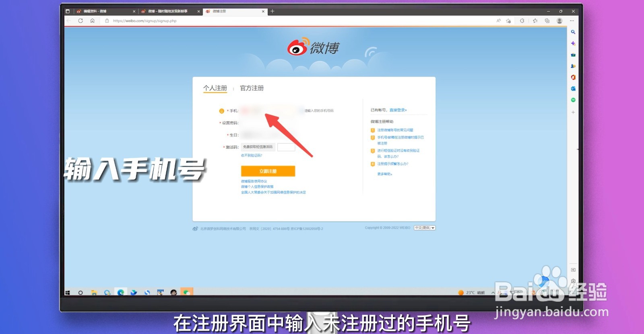Open the Edge sidebar tools briefcase icon
The width and height of the screenshot is (644, 334).
[573, 55]
